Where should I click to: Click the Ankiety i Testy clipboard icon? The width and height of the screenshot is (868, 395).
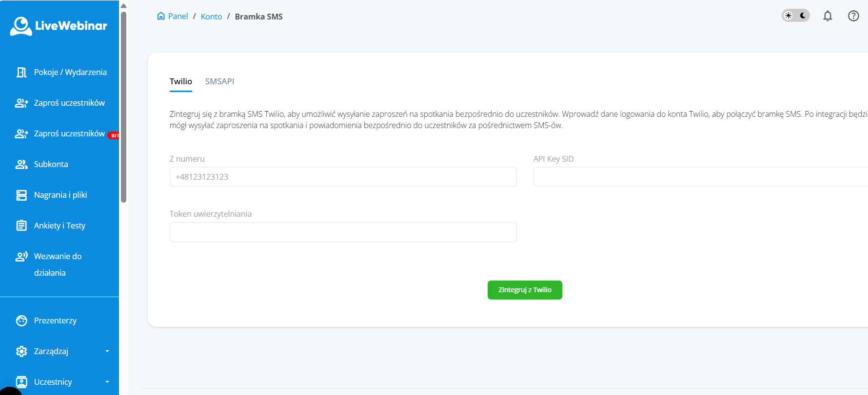(21, 226)
